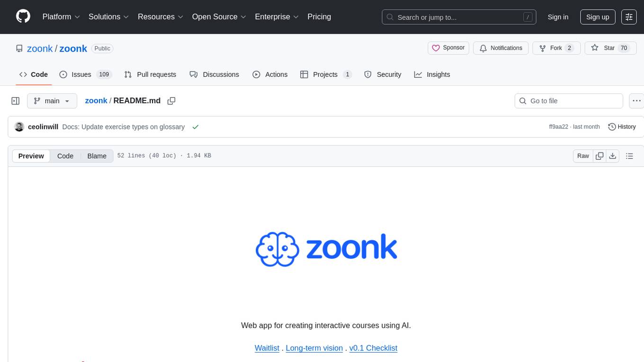Select the Code view
The image size is (644, 362).
(65, 156)
